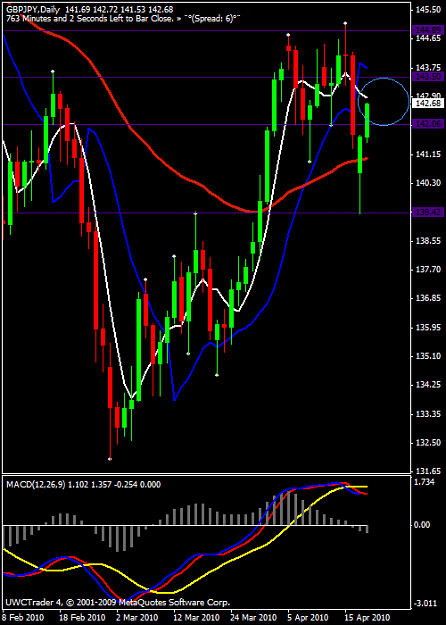Select the 144.65 price axis value
Viewport: 446px width, 625px height.
430,39
